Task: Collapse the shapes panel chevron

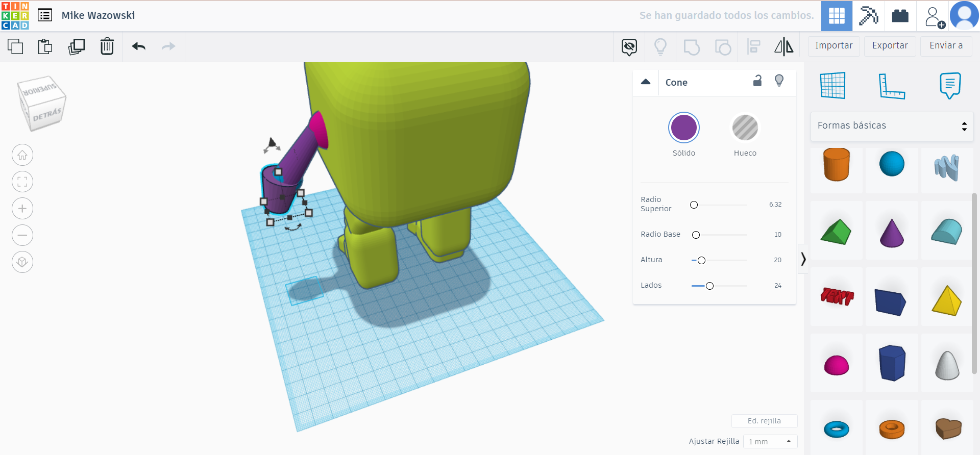Action: pos(803,259)
